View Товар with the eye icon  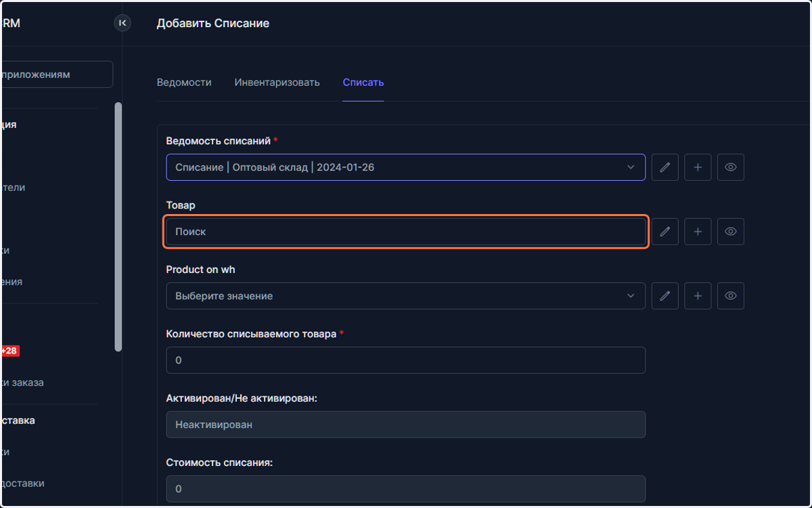[731, 232]
